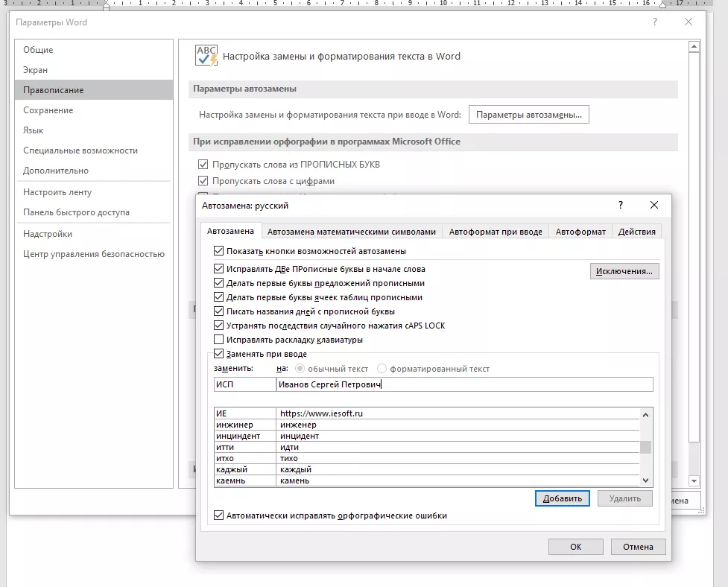Click Добавить button
Screen dimensions: 728x587
coord(563,498)
